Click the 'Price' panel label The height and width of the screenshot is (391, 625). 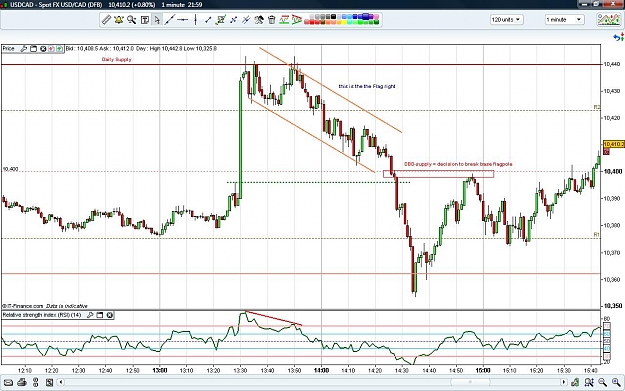coord(8,49)
